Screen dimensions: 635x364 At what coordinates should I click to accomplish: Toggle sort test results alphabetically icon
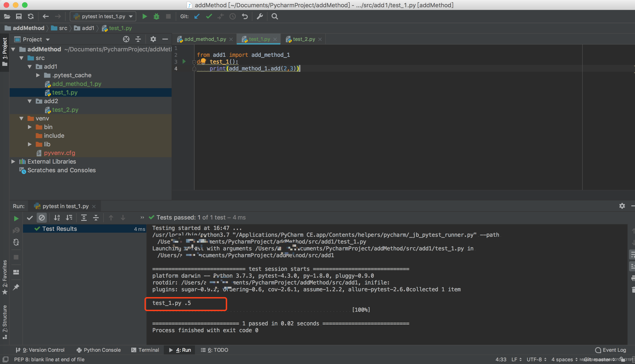57,217
